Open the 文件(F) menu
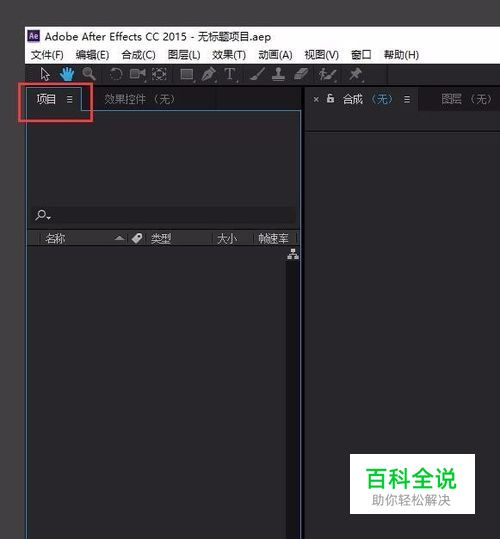The image size is (500, 539). [x=47, y=55]
